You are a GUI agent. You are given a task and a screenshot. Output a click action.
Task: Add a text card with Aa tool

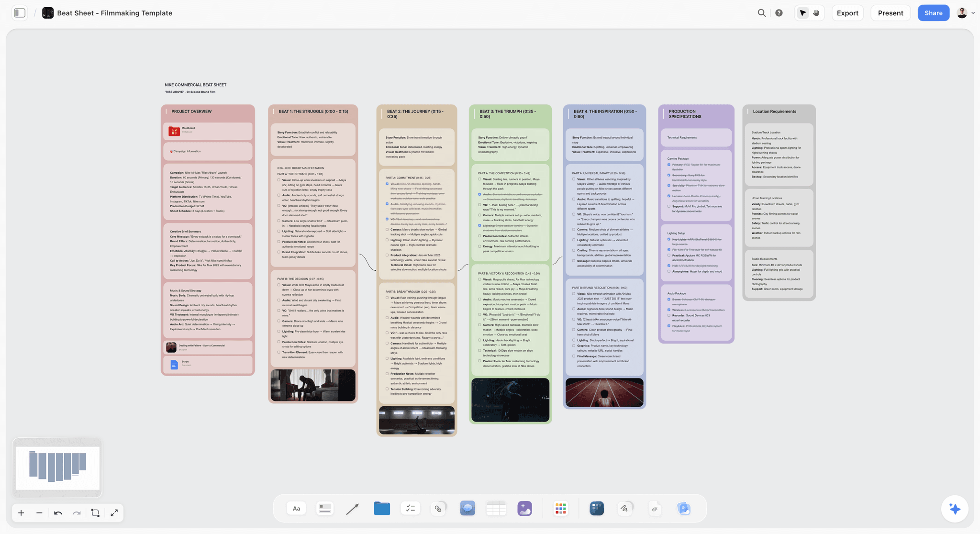(x=297, y=508)
